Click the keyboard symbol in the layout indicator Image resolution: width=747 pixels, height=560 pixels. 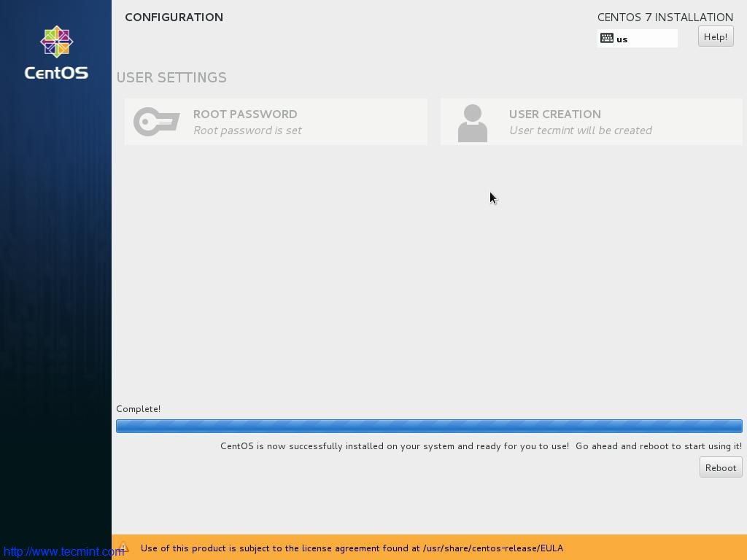[608, 38]
